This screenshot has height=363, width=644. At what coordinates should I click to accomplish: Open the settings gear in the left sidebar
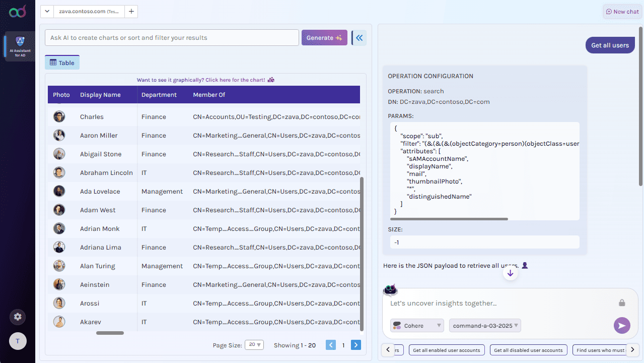coord(18,317)
